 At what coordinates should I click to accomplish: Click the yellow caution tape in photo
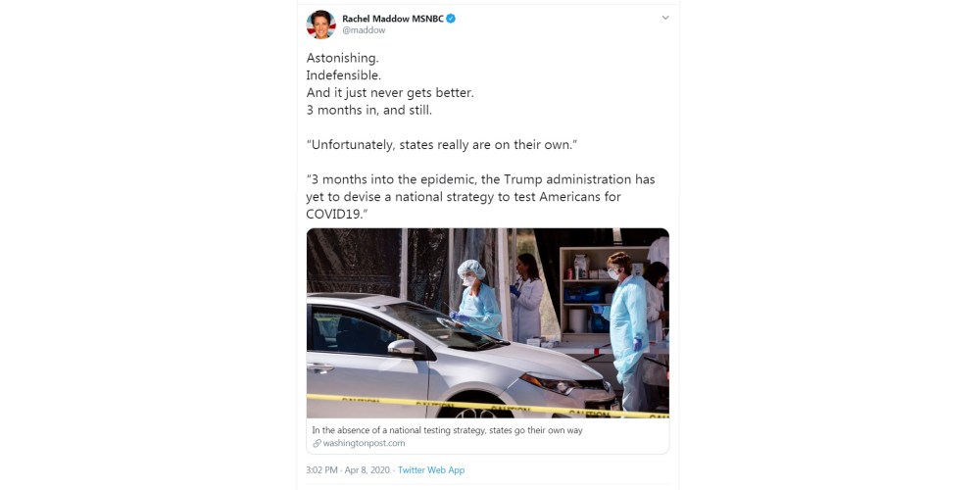[x=487, y=407]
